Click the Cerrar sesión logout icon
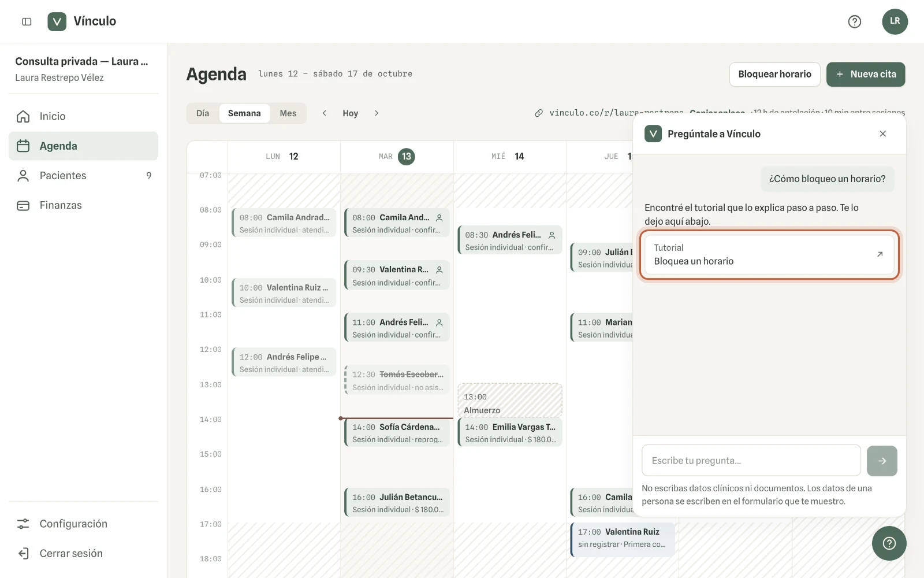924x578 pixels. tap(23, 553)
